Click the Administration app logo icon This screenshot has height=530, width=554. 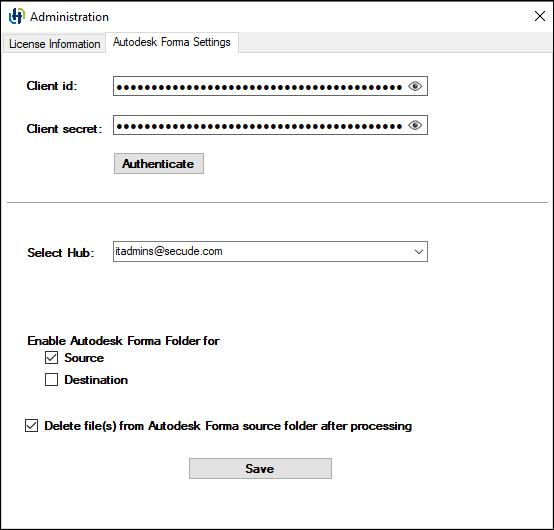pos(17,16)
